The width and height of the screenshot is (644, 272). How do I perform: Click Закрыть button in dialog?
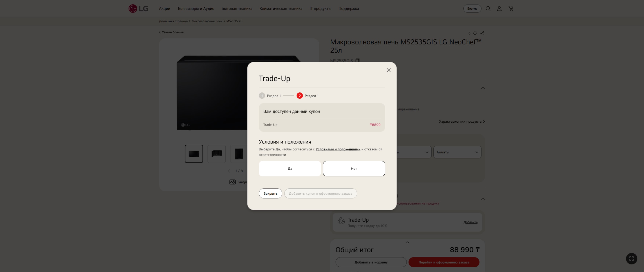pos(270,193)
